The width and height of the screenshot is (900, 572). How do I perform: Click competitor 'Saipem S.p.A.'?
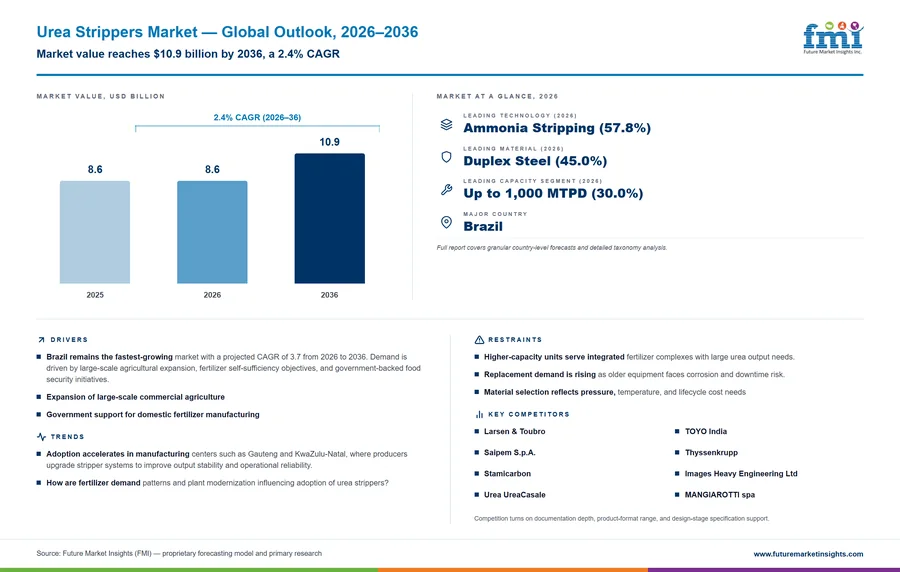(x=510, y=453)
